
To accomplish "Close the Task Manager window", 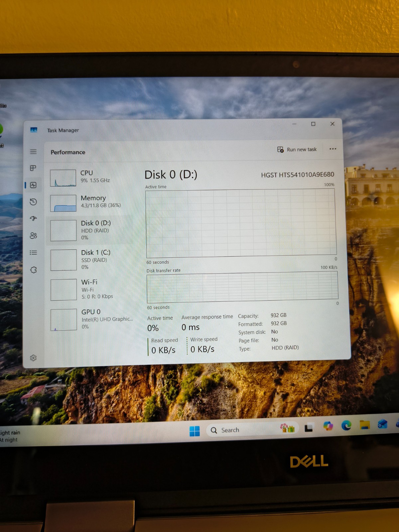I will (332, 124).
